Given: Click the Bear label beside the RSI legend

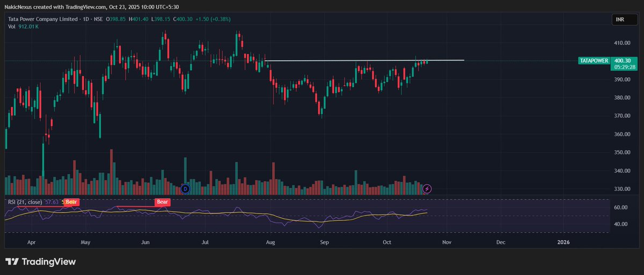Looking at the screenshot, I should 72,202.
